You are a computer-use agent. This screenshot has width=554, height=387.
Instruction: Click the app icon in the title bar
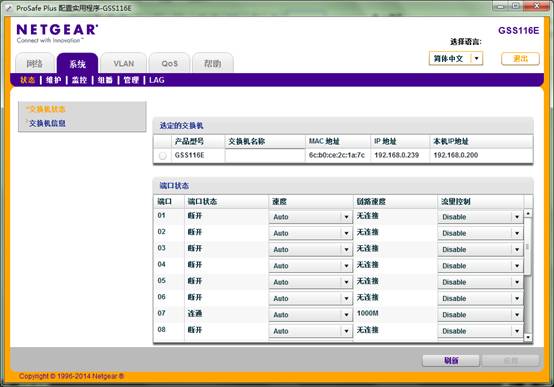click(9, 8)
